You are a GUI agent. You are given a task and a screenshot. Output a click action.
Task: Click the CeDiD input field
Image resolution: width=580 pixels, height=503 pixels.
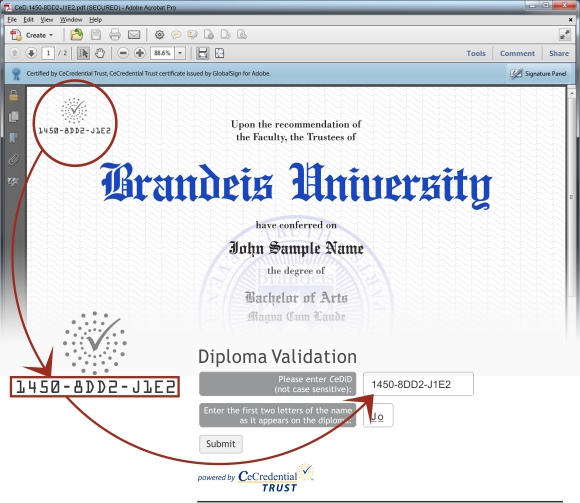pyautogui.click(x=418, y=384)
